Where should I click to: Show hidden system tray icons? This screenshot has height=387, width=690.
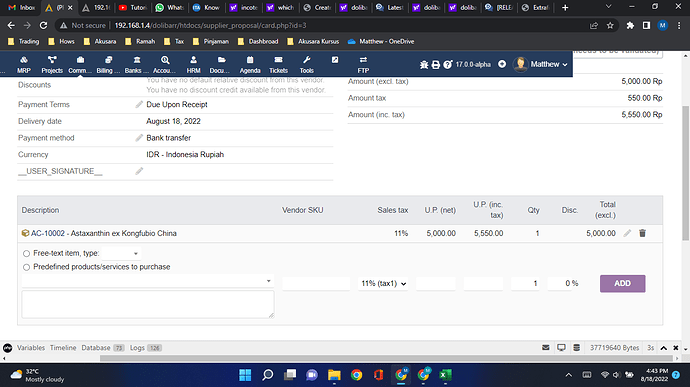[569, 375]
